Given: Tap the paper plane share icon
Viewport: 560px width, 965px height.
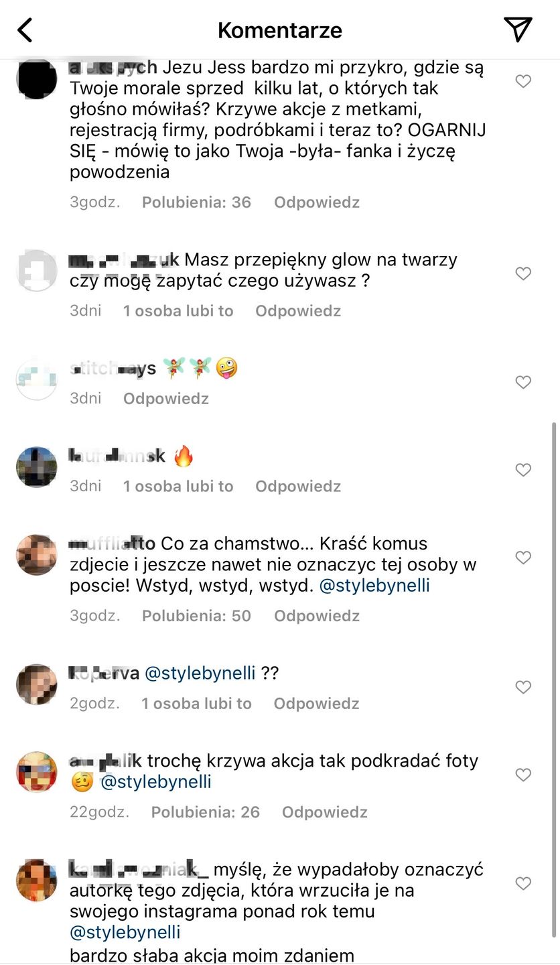Looking at the screenshot, I should coord(518,29).
